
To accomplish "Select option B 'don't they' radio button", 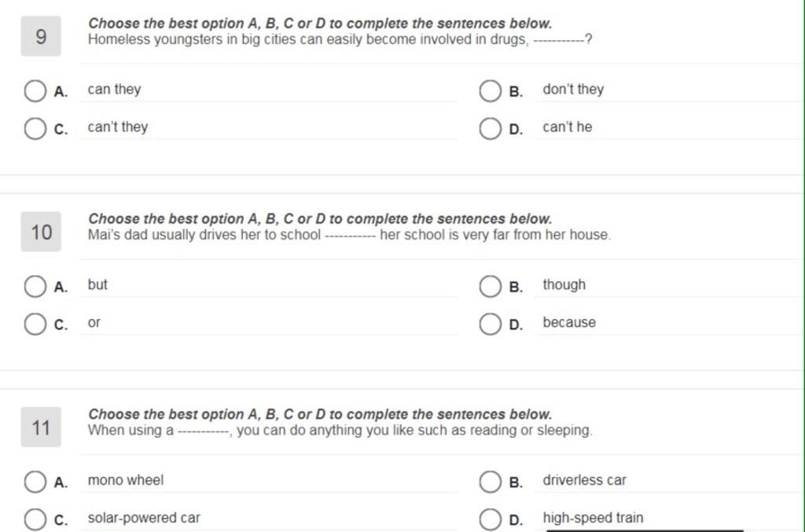I will click(491, 91).
